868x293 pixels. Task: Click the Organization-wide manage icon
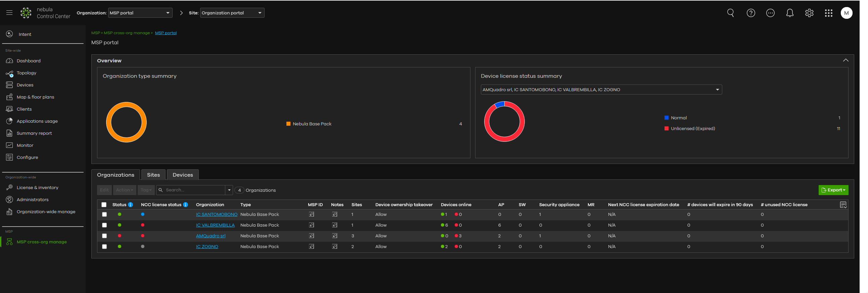(x=9, y=212)
